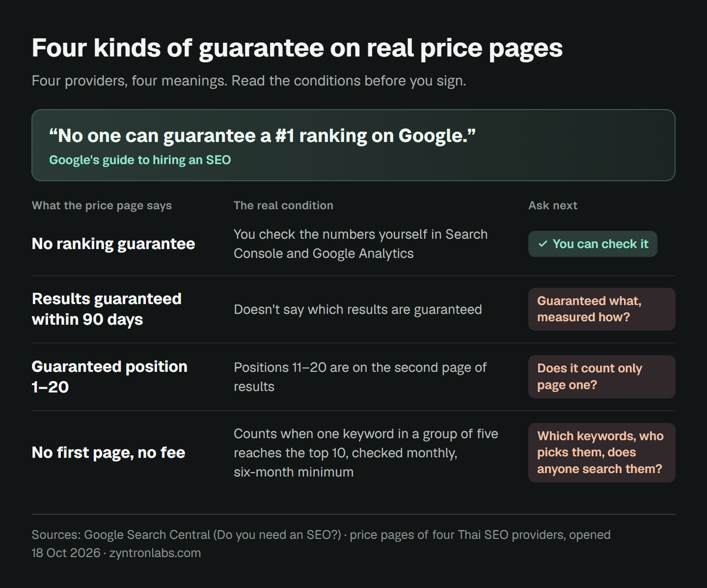Select row title 'No first page, no fee'
The height and width of the screenshot is (588, 707).
[109, 452]
